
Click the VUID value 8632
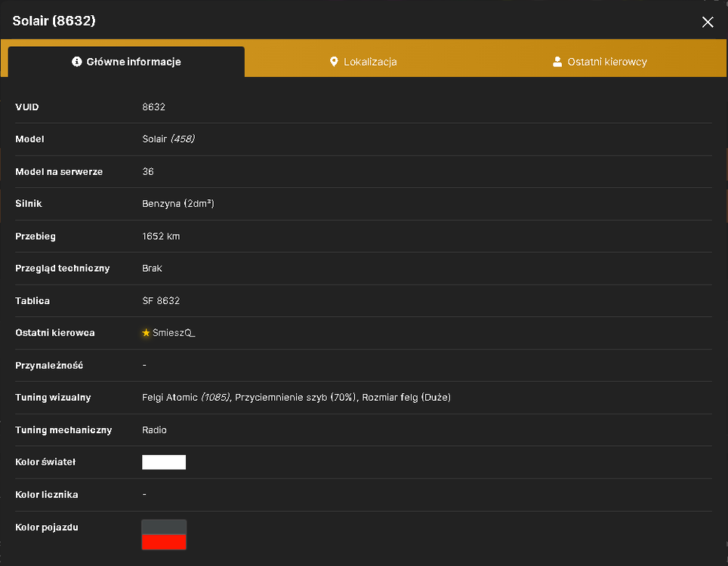[153, 106]
